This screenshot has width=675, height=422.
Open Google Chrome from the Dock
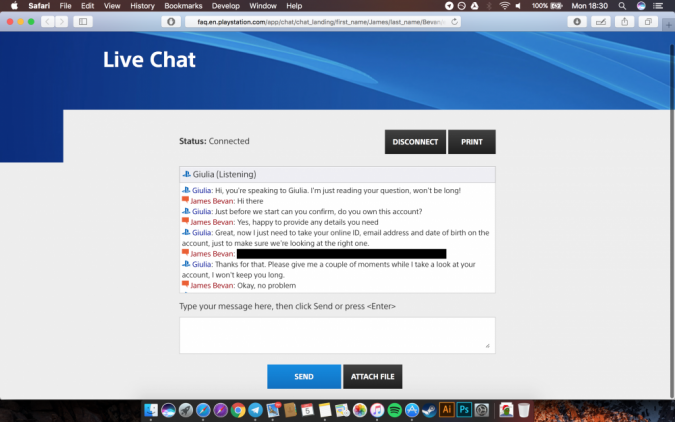pyautogui.click(x=238, y=410)
